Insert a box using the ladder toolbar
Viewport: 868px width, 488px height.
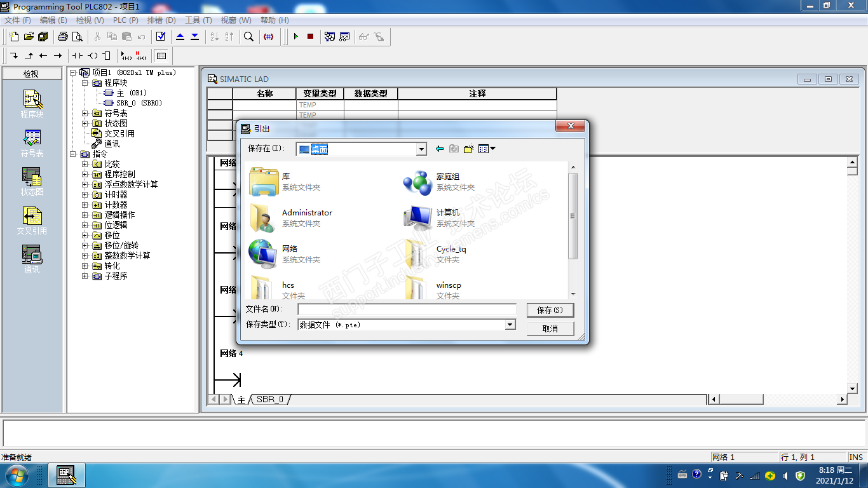pos(107,56)
